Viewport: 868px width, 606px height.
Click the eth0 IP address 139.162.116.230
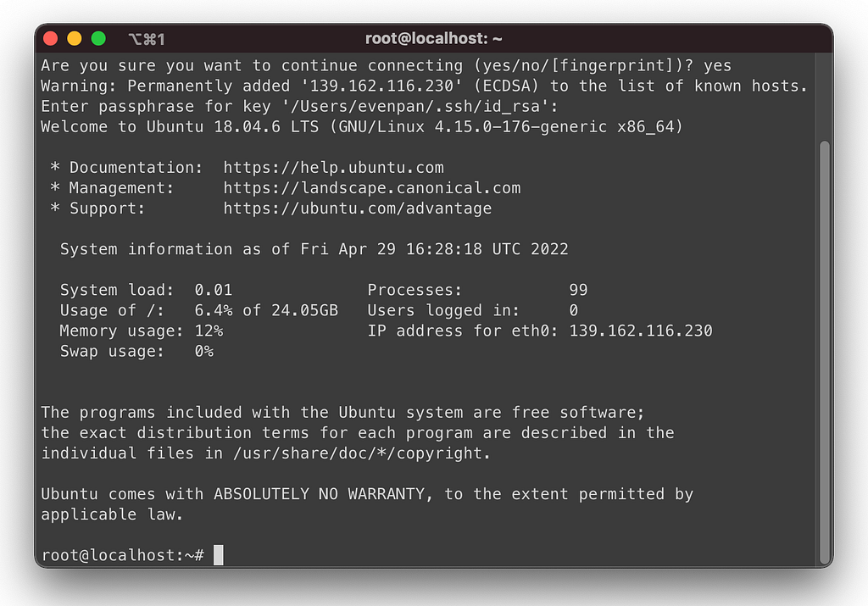[x=641, y=331]
